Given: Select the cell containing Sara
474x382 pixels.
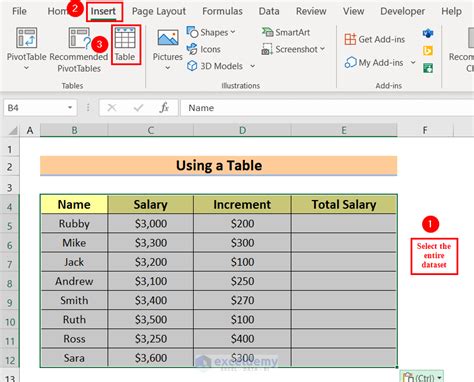Looking at the screenshot, I should click(x=74, y=358).
